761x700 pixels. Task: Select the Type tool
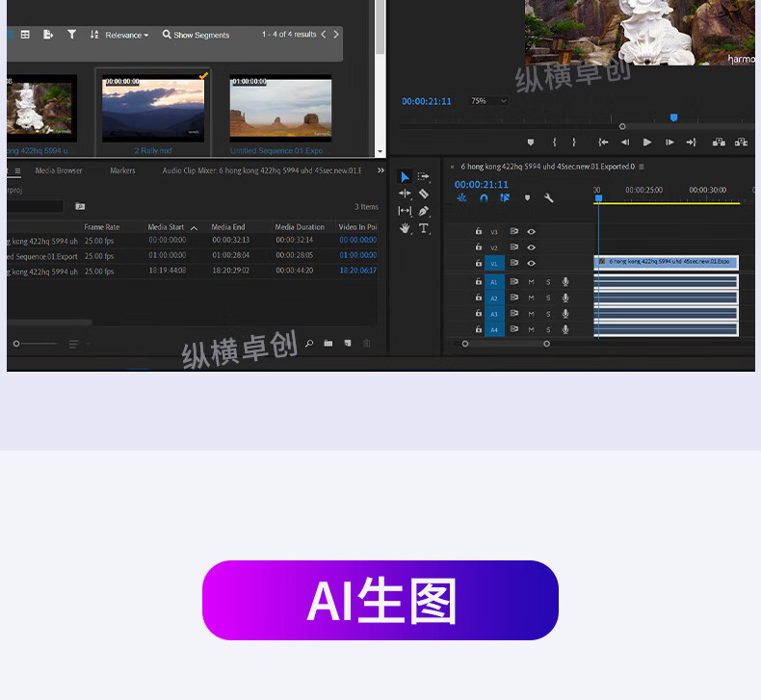424,228
